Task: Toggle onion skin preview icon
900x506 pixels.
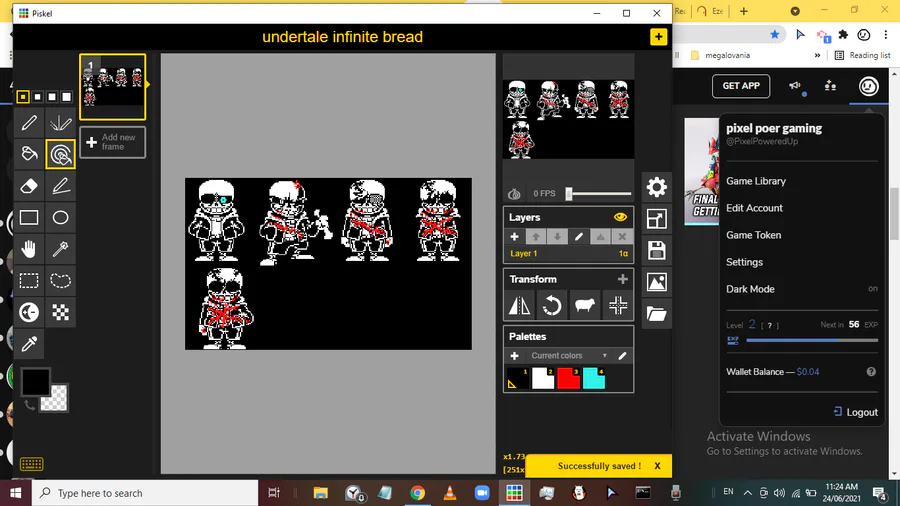Action: click(x=514, y=194)
